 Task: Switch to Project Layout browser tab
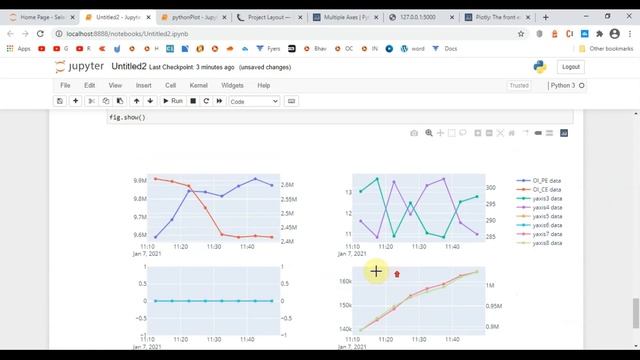269,17
